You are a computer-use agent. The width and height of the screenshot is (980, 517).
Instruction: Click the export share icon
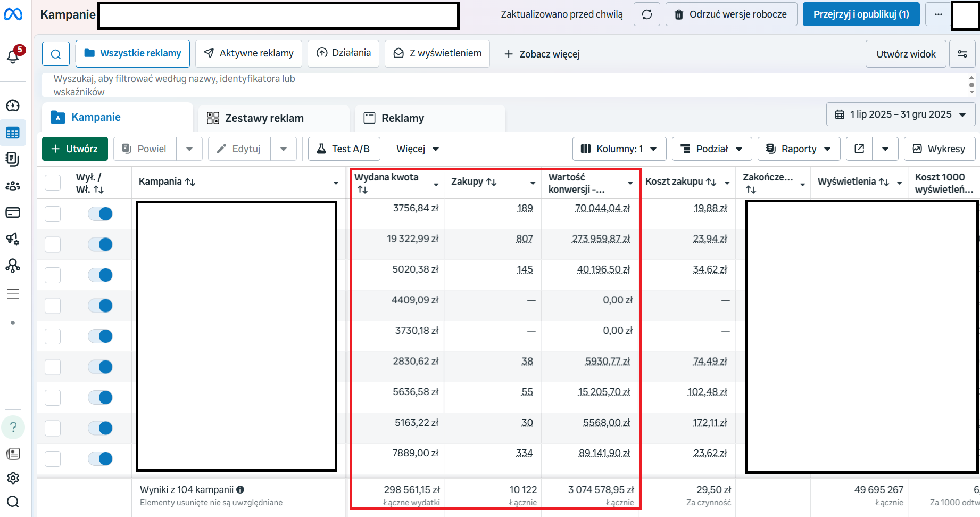pyautogui.click(x=859, y=149)
